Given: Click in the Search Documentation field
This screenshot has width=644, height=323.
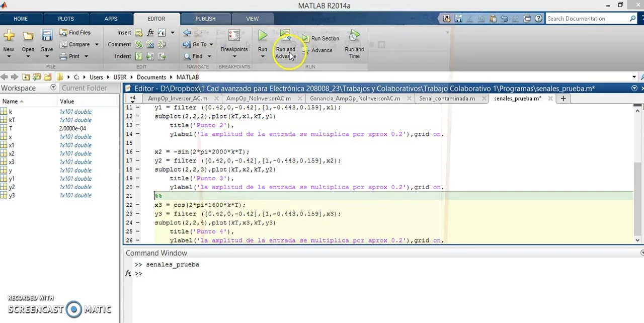Looking at the screenshot, I should coord(587,19).
